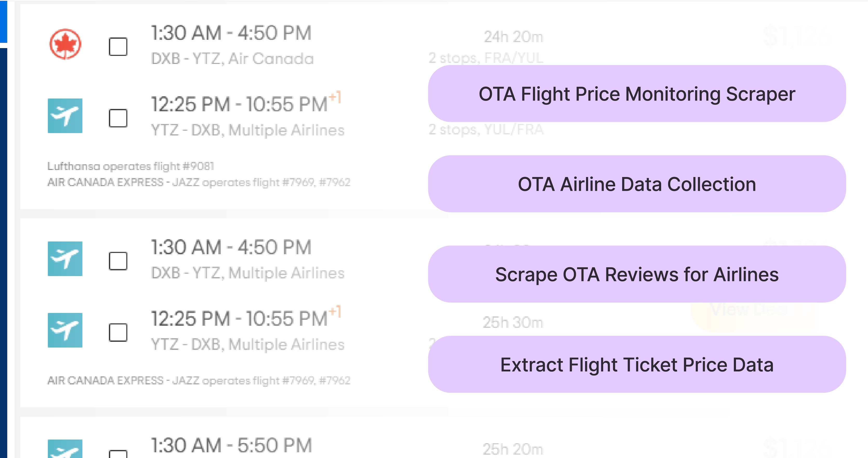Choose the OTA Airline Data Collection pill

pos(636,184)
